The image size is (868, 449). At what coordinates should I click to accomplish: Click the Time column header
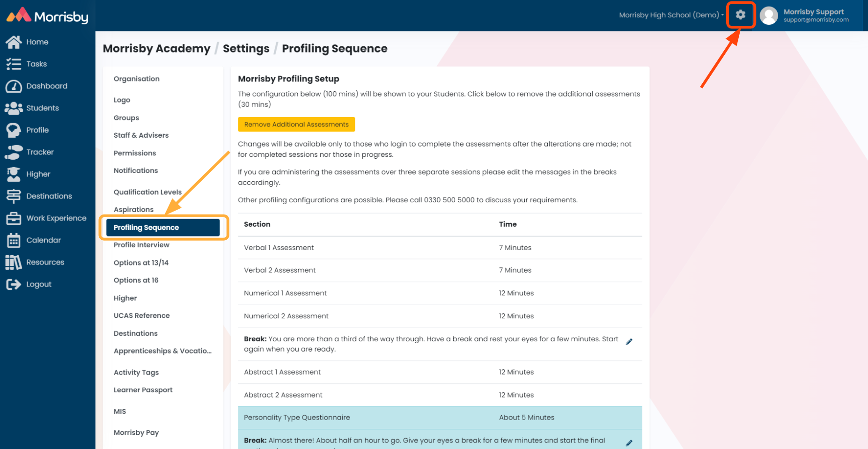[x=508, y=224]
